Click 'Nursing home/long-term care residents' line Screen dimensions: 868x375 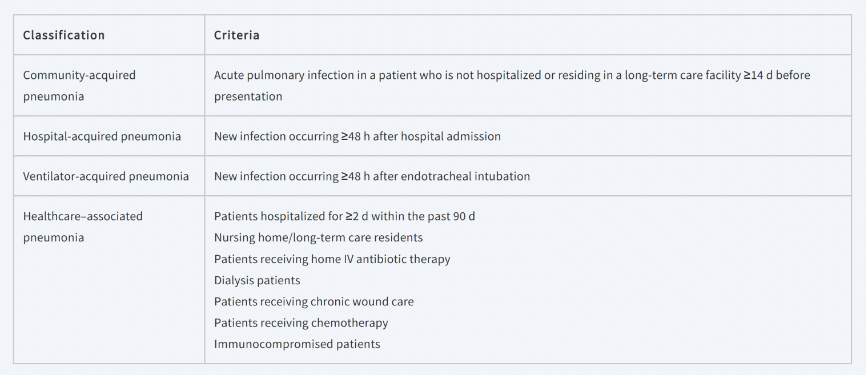click(x=319, y=237)
